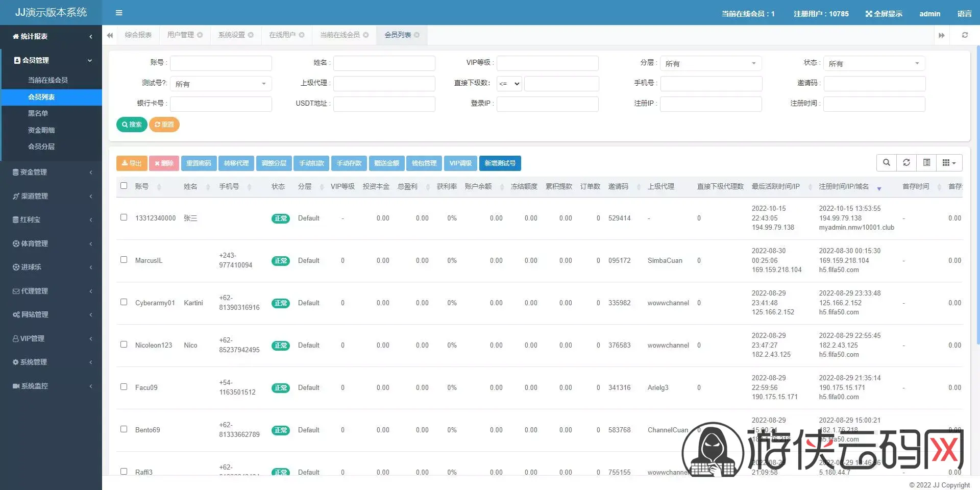
Task: Click the tab bar refresh icon
Action: pos(965,35)
